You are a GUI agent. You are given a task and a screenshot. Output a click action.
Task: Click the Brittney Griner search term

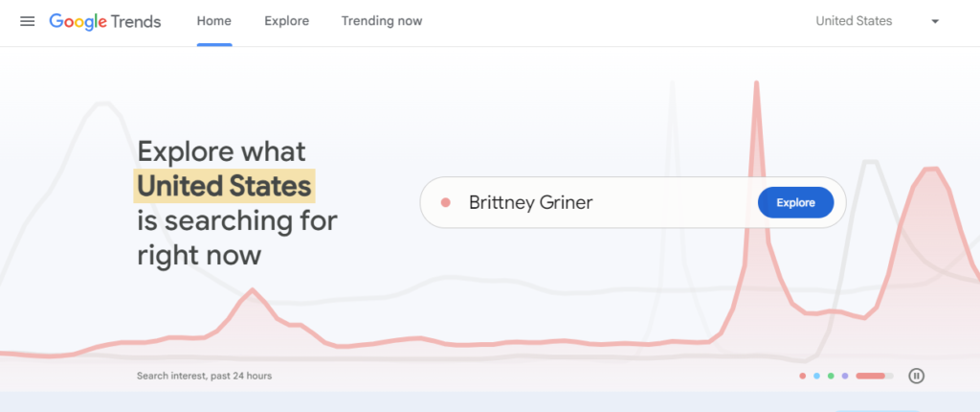[530, 203]
